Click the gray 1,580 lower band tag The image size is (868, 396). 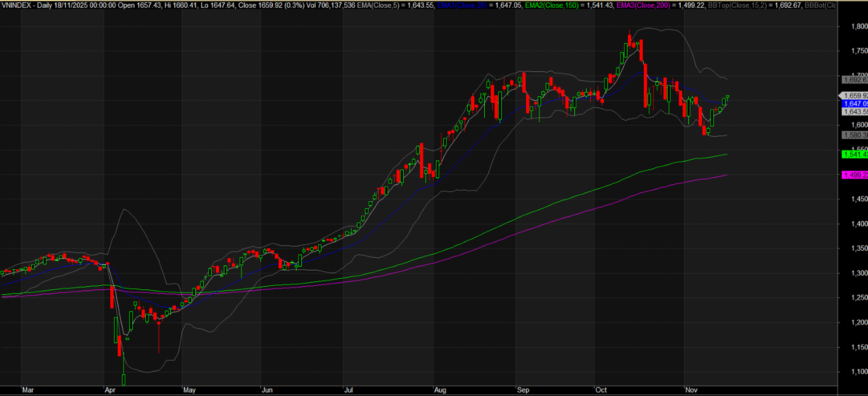(855, 135)
